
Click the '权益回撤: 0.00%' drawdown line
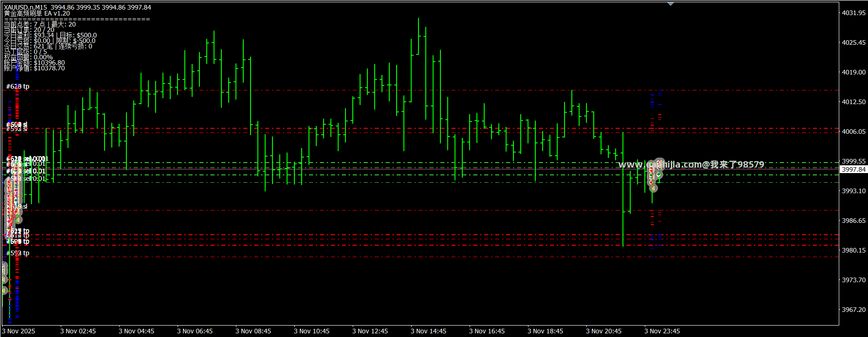[x=28, y=57]
